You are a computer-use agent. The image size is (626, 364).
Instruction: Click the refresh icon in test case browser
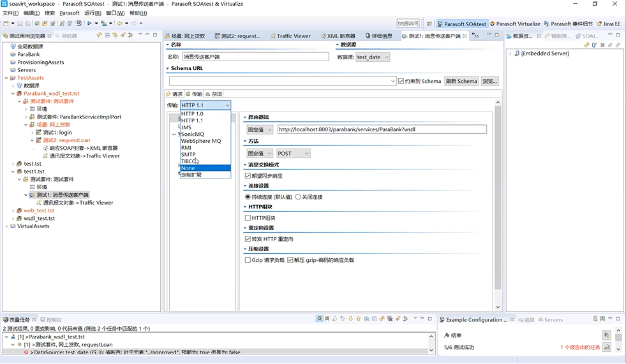point(99,35)
